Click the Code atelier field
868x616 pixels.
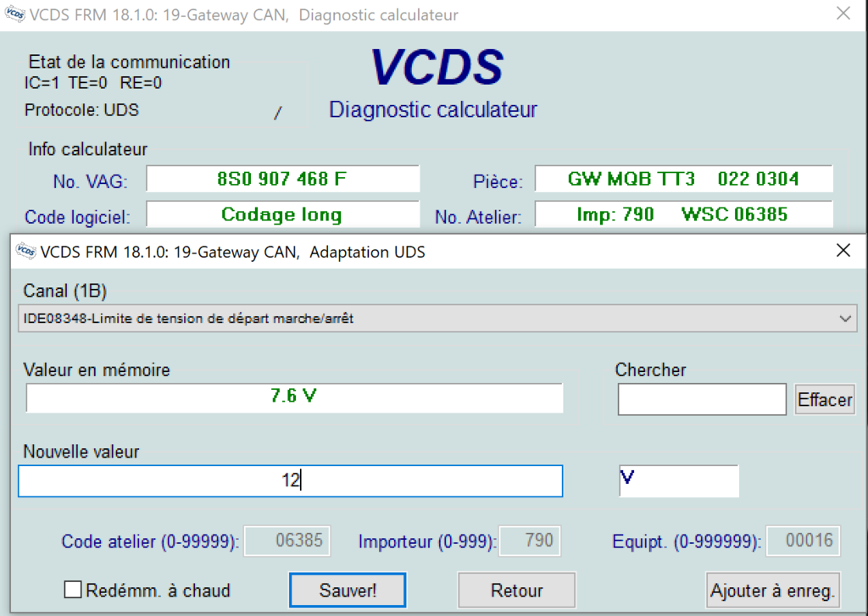(287, 541)
